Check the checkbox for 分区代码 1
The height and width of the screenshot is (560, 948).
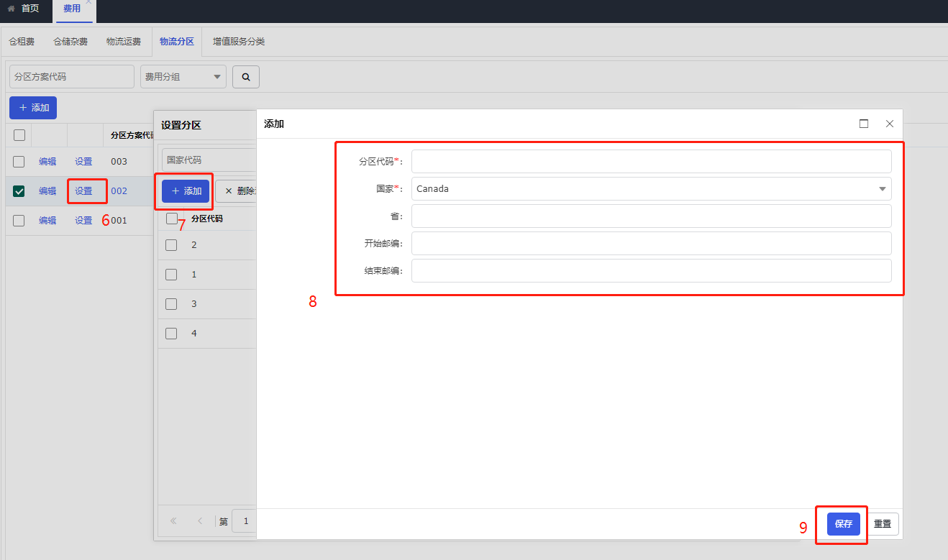point(171,275)
